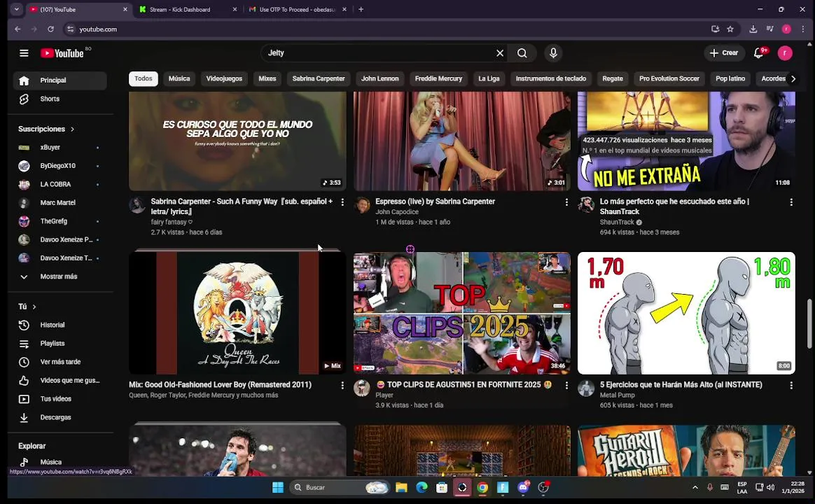
Task: Open options menu for 5 Ejercicios video
Action: pyautogui.click(x=791, y=386)
